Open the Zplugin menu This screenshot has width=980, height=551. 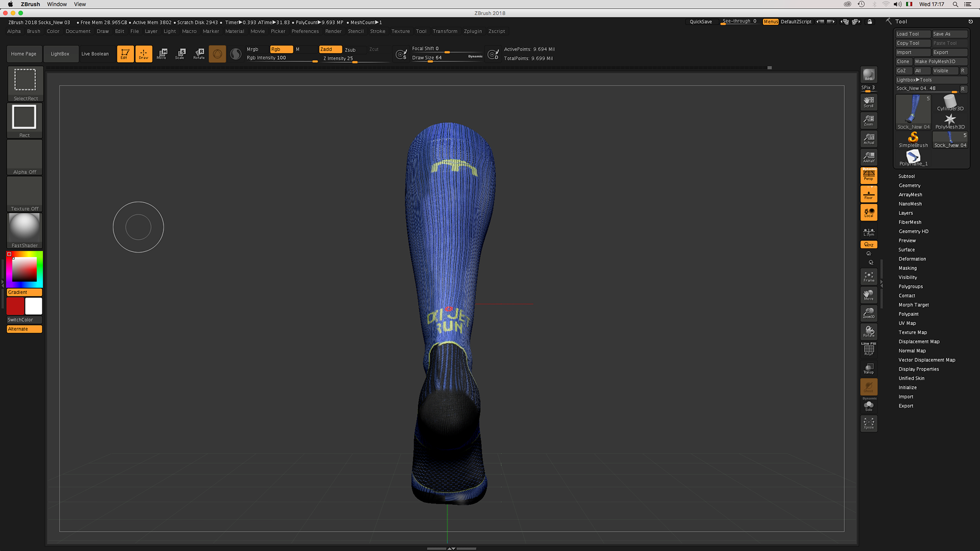click(x=472, y=31)
